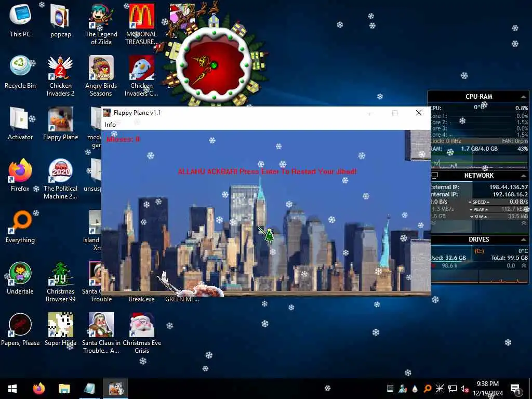
Task: Click the Island Xm... desktop icon
Action: click(x=94, y=231)
